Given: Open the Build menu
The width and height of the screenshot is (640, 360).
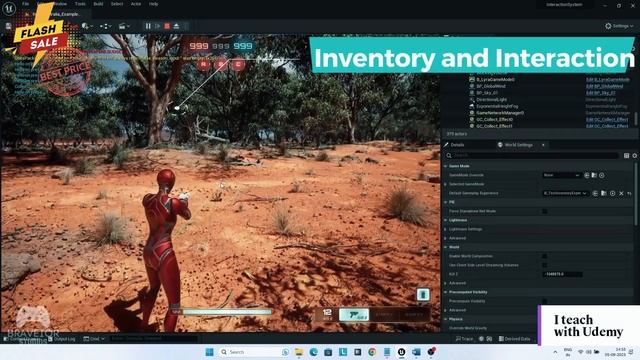Looking at the screenshot, I should tap(98, 4).
